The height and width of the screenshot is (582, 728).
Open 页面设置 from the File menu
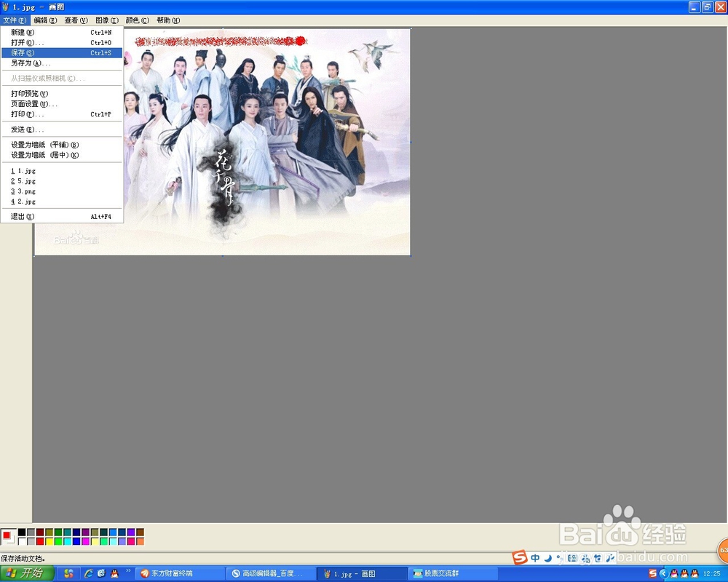point(62,104)
